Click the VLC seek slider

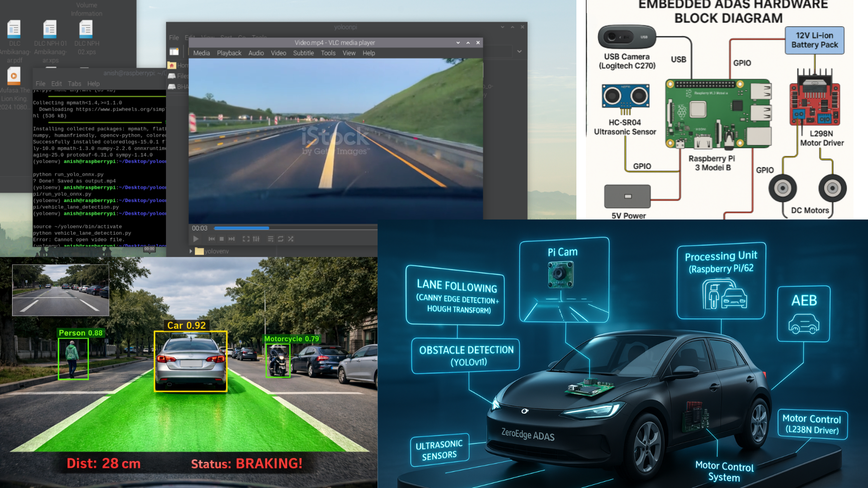coord(295,228)
